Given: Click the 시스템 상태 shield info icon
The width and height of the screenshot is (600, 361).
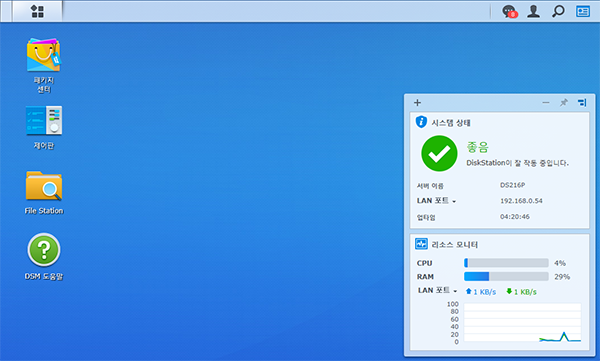Looking at the screenshot, I should point(421,122).
